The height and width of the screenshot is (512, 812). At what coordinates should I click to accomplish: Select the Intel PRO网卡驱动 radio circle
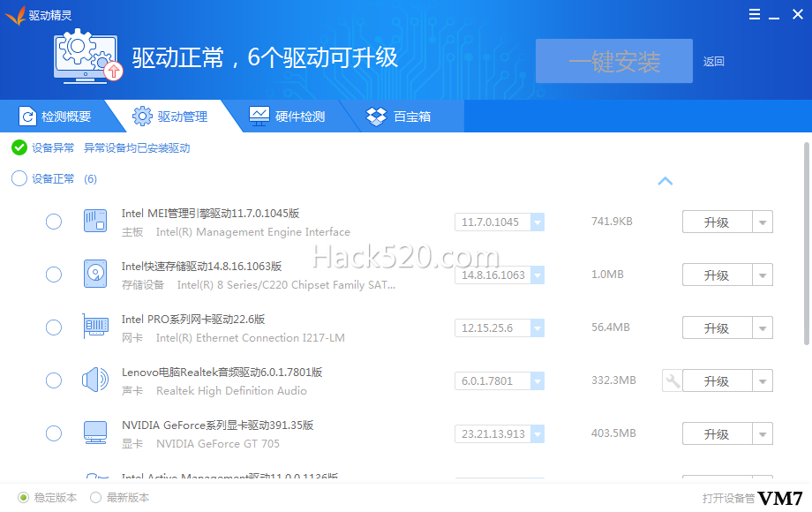pyautogui.click(x=54, y=328)
